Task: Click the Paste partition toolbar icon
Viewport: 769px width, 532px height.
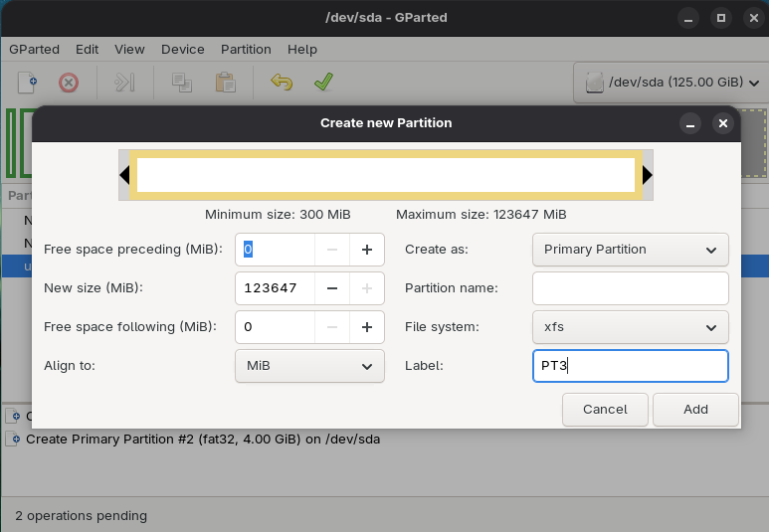Action: click(225, 83)
